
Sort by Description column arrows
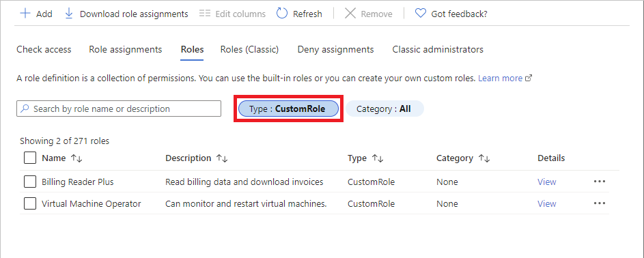222,158
